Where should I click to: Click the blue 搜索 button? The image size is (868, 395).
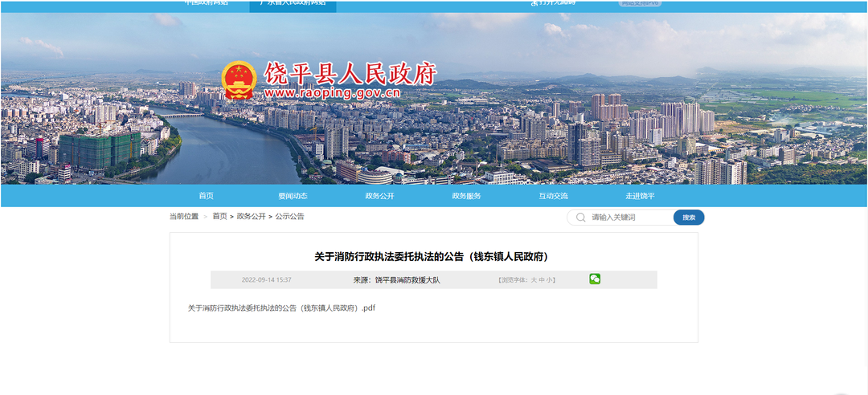tap(689, 218)
